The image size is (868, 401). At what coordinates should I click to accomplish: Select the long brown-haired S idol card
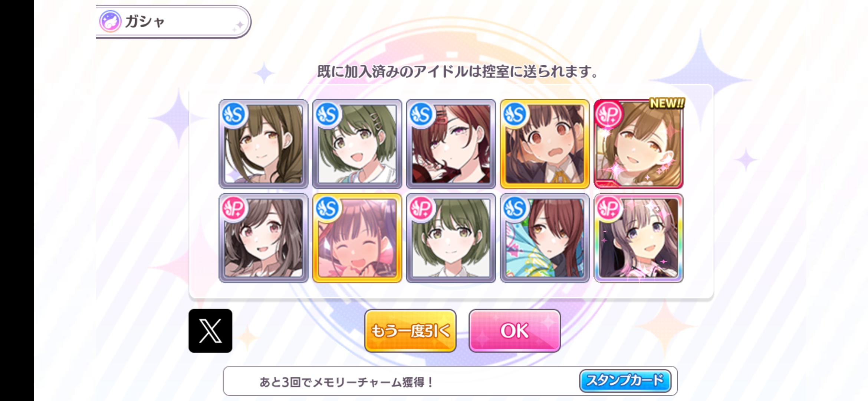[263, 144]
